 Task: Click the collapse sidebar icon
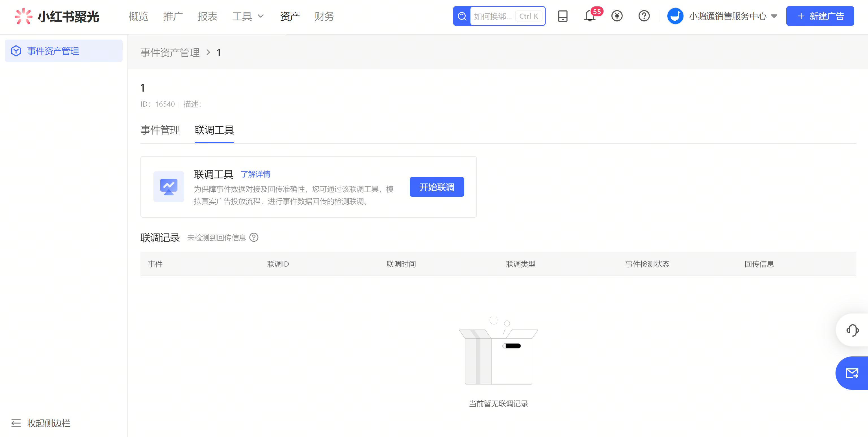click(x=16, y=423)
